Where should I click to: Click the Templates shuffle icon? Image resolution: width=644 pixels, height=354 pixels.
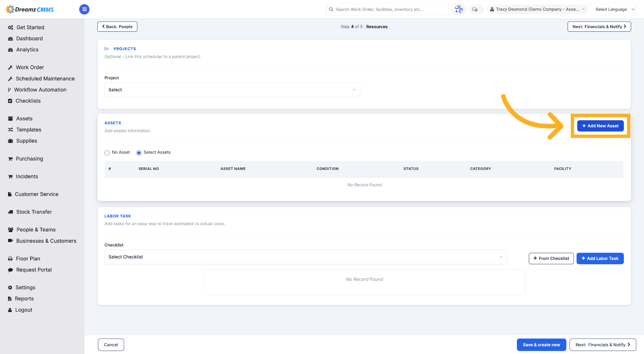coord(10,130)
